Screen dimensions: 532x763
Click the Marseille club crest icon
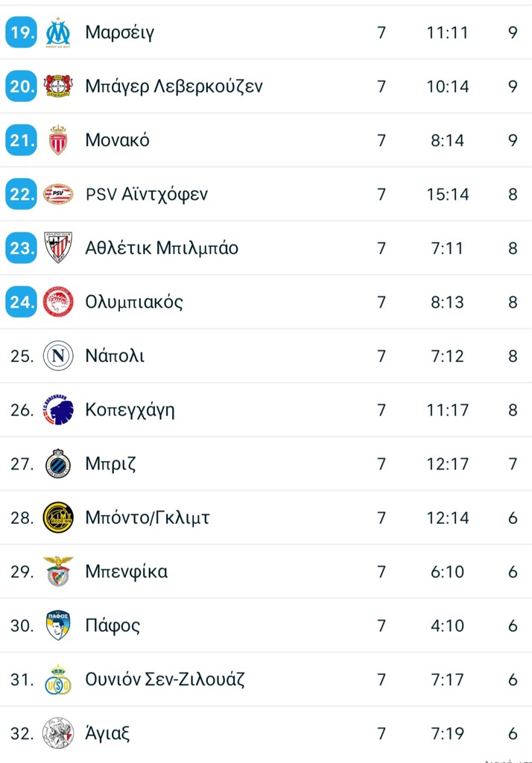point(57,32)
